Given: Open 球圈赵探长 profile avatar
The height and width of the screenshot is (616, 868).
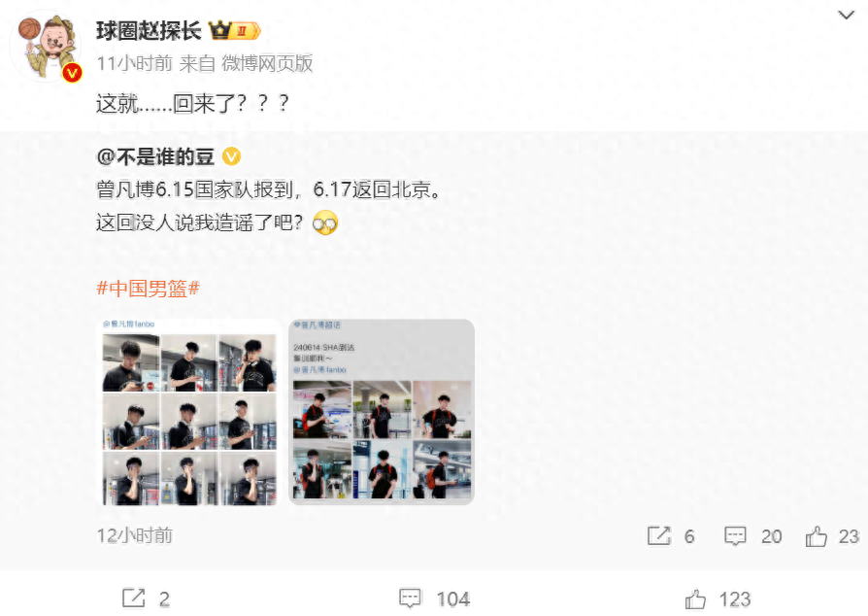Looking at the screenshot, I should pos(47,48).
